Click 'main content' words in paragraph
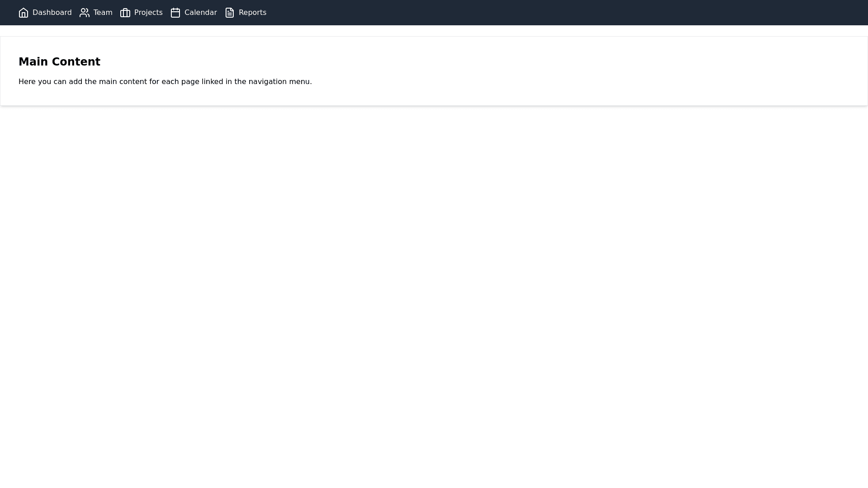The width and height of the screenshot is (868, 488). click(123, 82)
